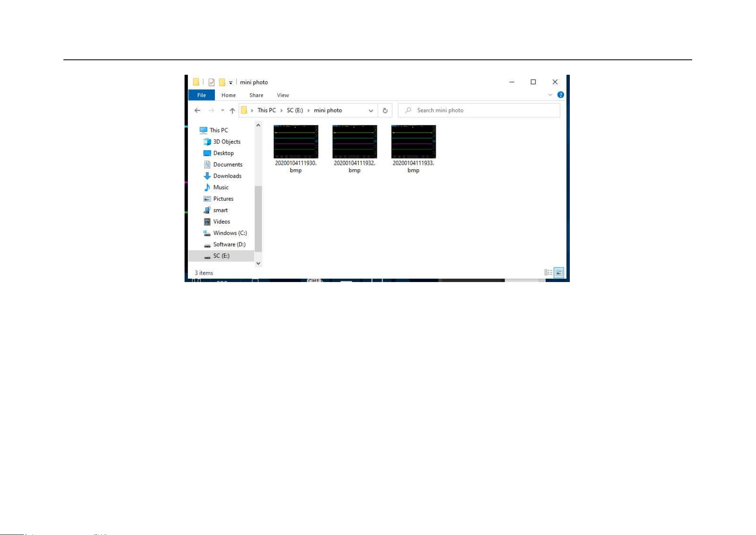756x535 pixels.
Task: Click the Up one level arrow
Action: (x=232, y=110)
